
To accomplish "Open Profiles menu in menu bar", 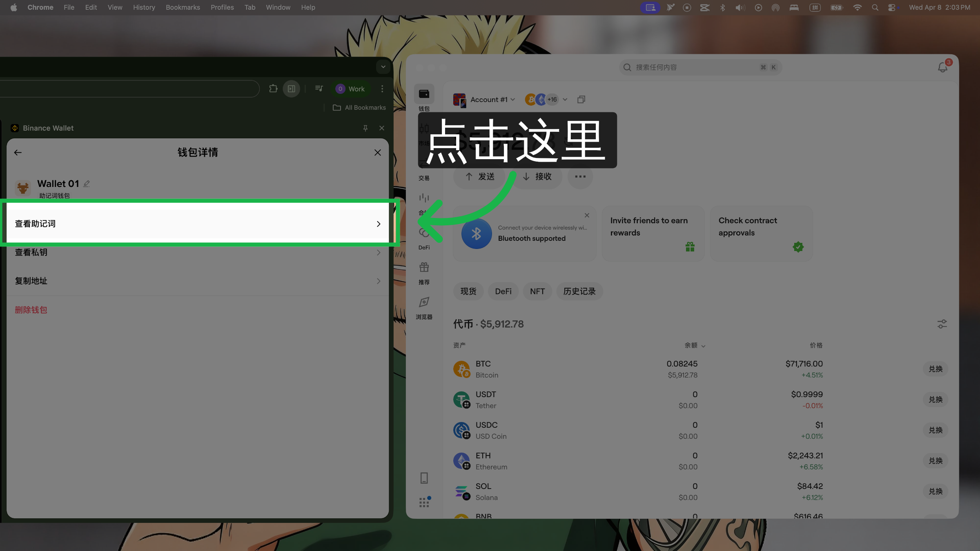I will pyautogui.click(x=222, y=7).
